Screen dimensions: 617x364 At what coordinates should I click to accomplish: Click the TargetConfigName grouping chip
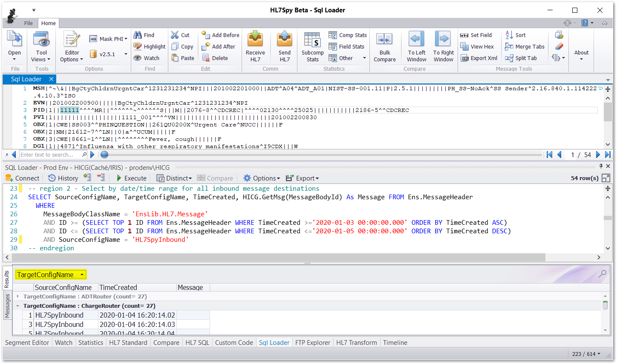click(51, 275)
